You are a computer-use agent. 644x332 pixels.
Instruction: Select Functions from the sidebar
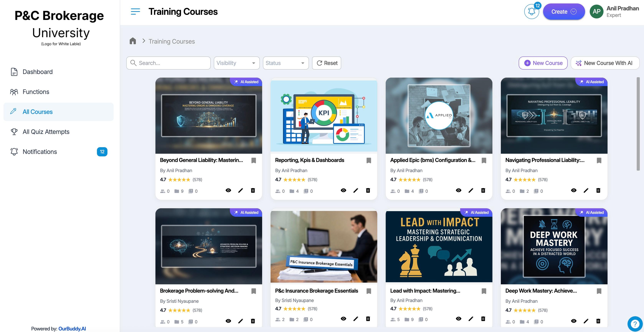pyautogui.click(x=36, y=92)
